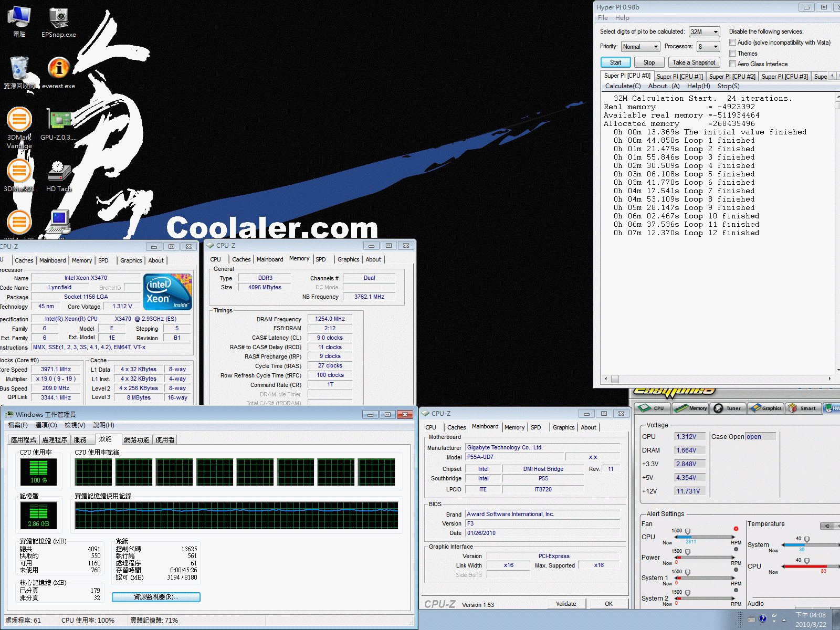
Task: Adjust System temperature threshold slider handle
Action: pyautogui.click(x=807, y=540)
